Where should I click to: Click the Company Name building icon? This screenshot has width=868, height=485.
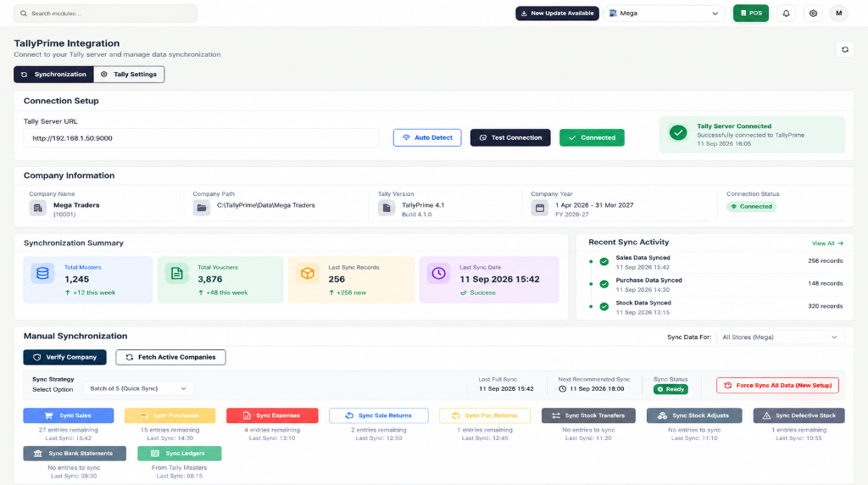pos(37,209)
